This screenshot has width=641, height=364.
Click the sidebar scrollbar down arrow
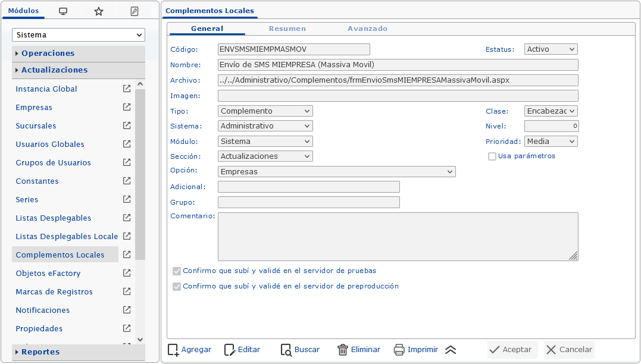[x=140, y=340]
